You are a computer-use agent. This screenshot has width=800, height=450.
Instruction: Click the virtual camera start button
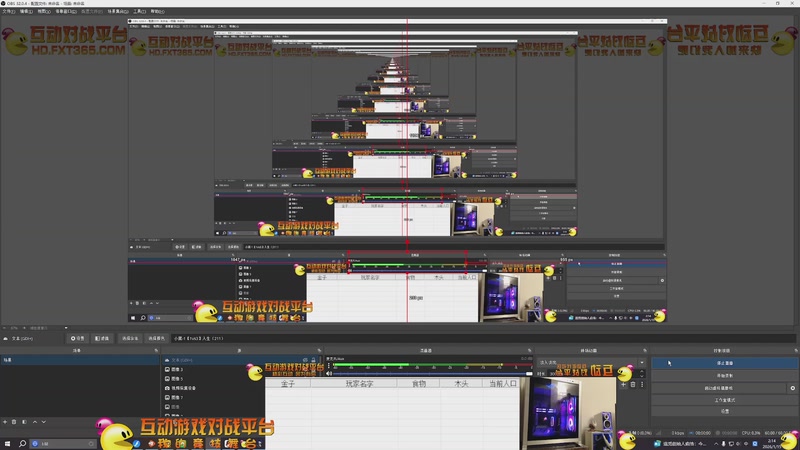pos(719,388)
